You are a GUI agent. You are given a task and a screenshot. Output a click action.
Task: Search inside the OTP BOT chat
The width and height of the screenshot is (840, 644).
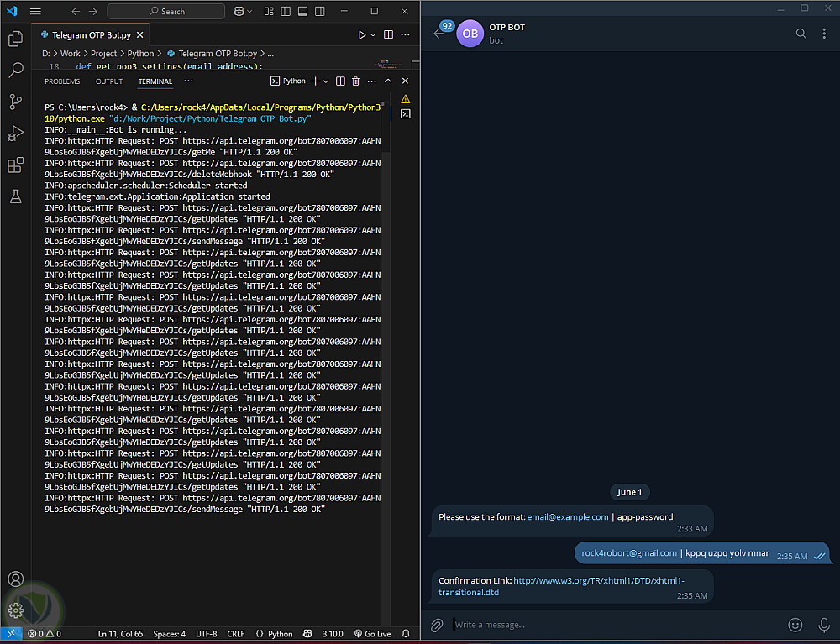(x=801, y=34)
